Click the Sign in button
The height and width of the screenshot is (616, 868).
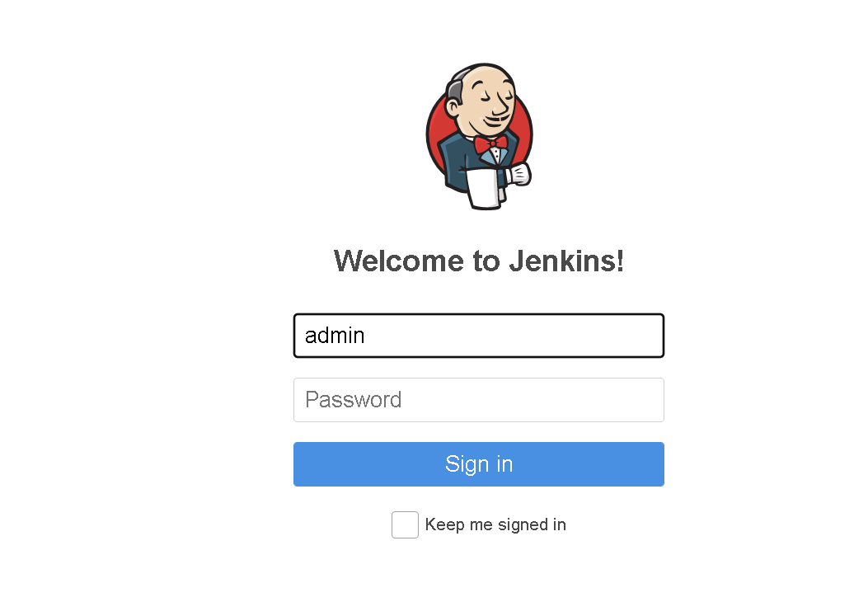[479, 464]
